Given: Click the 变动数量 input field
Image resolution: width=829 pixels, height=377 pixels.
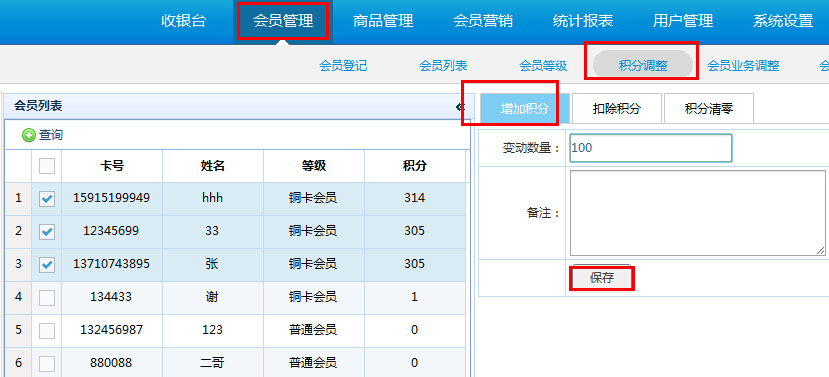Looking at the screenshot, I should click(x=651, y=148).
